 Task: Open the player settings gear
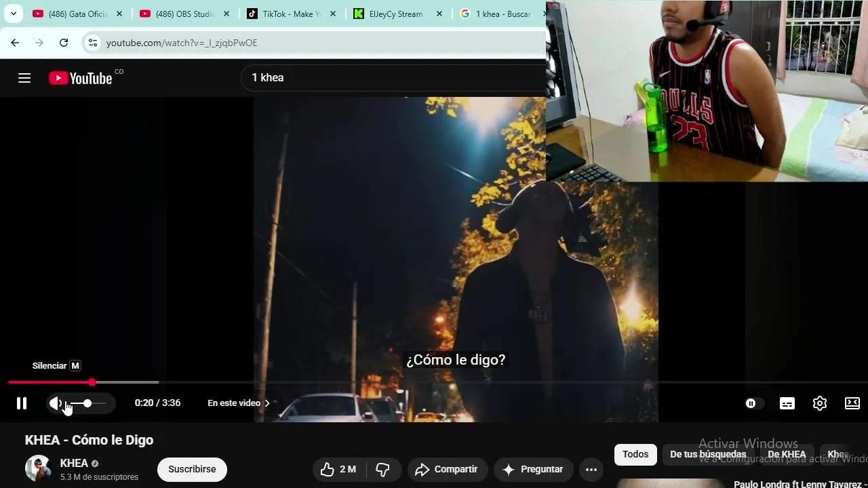(x=820, y=403)
